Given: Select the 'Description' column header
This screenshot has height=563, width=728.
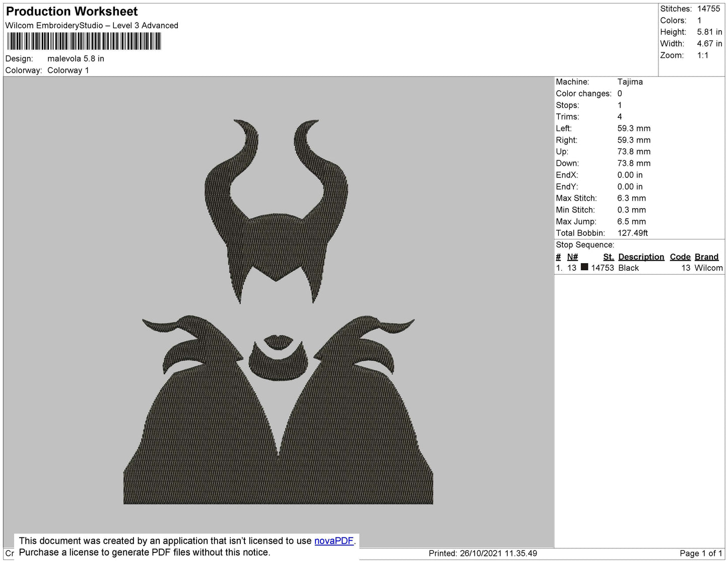Looking at the screenshot, I should 641,257.
